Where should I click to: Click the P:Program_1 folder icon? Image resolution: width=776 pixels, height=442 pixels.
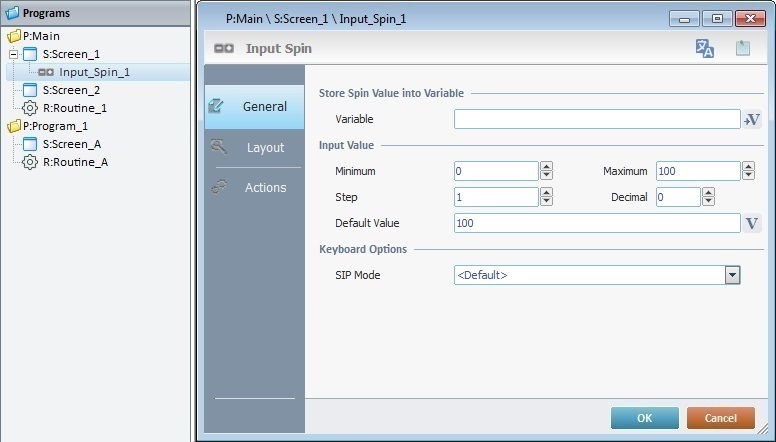14,126
